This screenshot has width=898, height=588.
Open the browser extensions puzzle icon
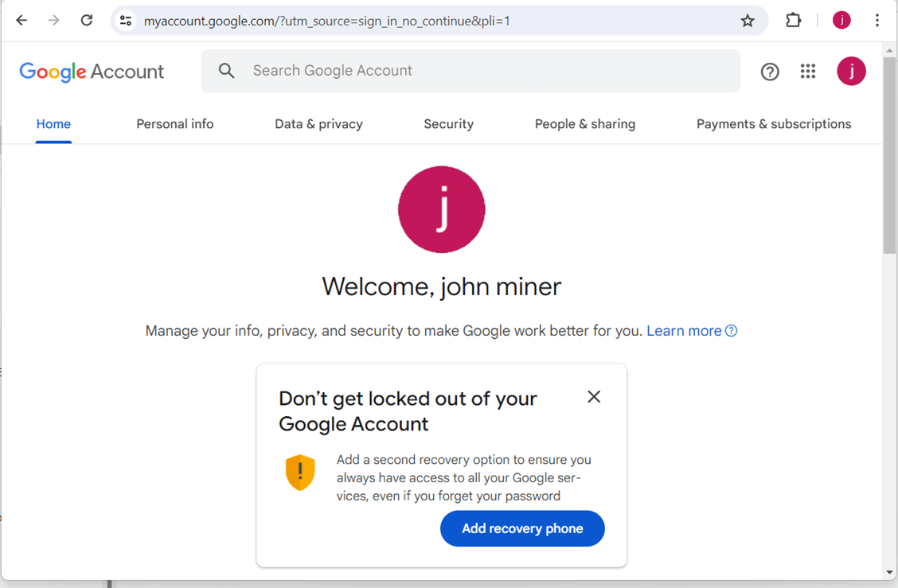pos(793,21)
